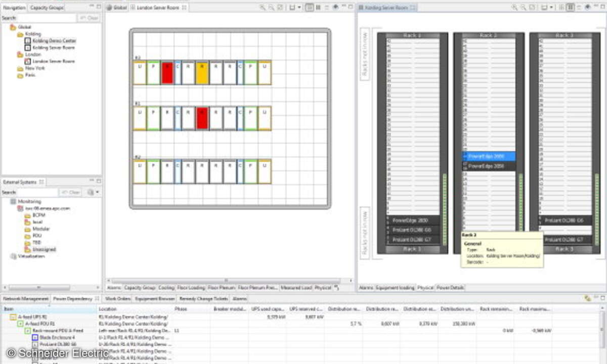607x364 pixels.
Task: Close the Power Dependency tab
Action: [x=97, y=299]
